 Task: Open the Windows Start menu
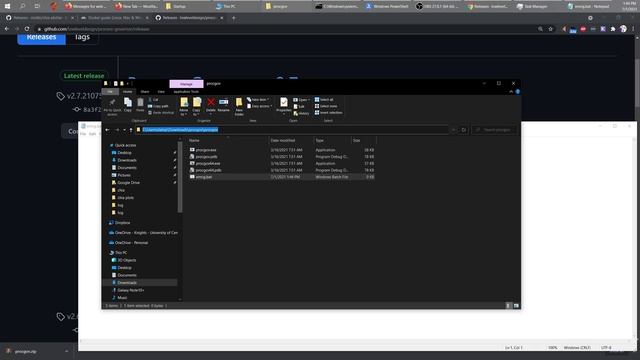7,6
